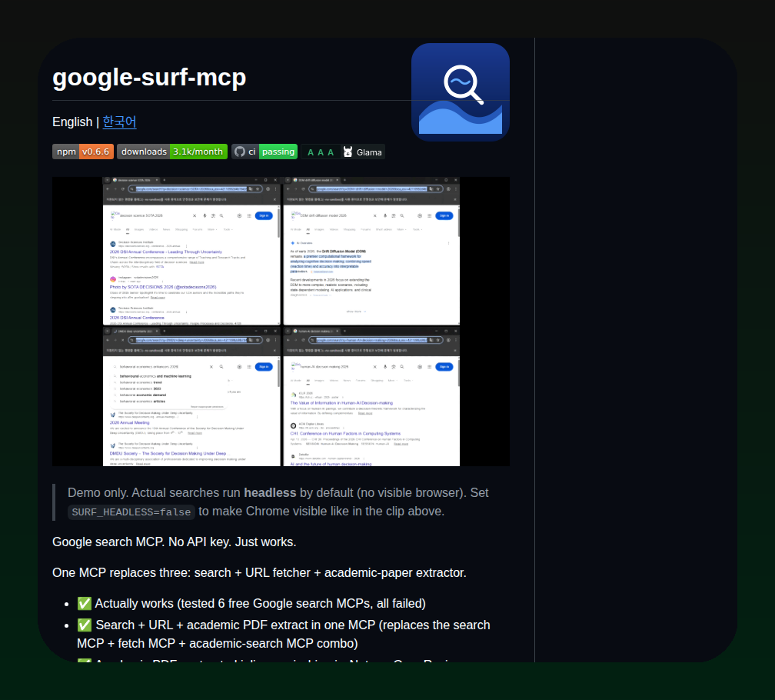This screenshot has width=775, height=700.
Task: Click the ci passing GitHub badge
Action: click(x=264, y=152)
